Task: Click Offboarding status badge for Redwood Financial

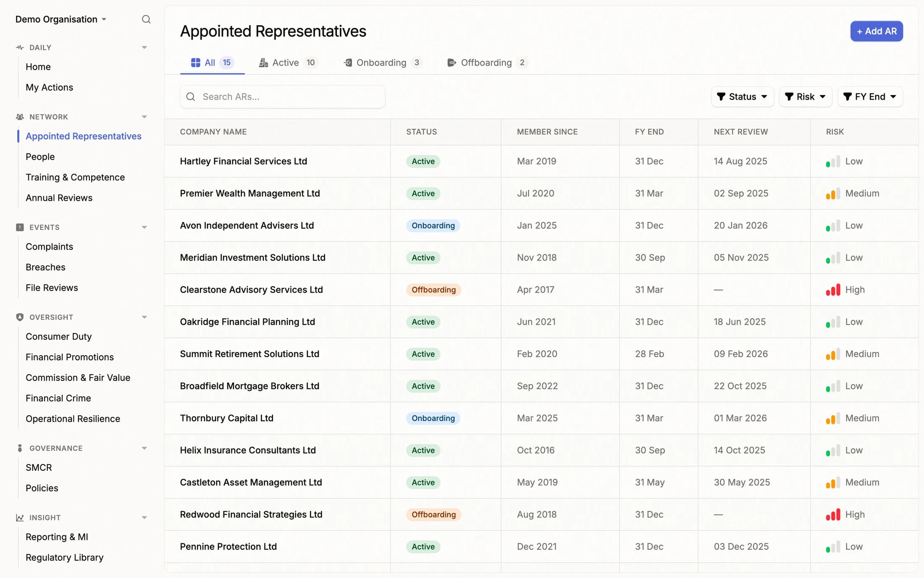Action: [433, 515]
